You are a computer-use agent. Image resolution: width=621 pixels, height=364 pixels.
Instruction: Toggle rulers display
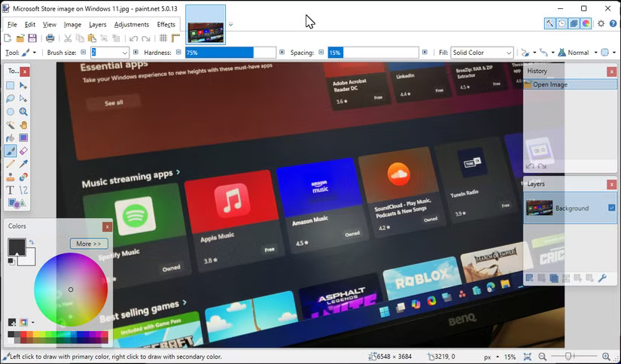(x=175, y=38)
